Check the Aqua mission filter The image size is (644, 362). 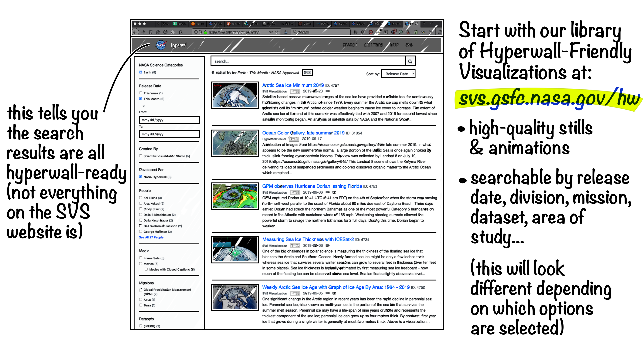pyautogui.click(x=141, y=299)
